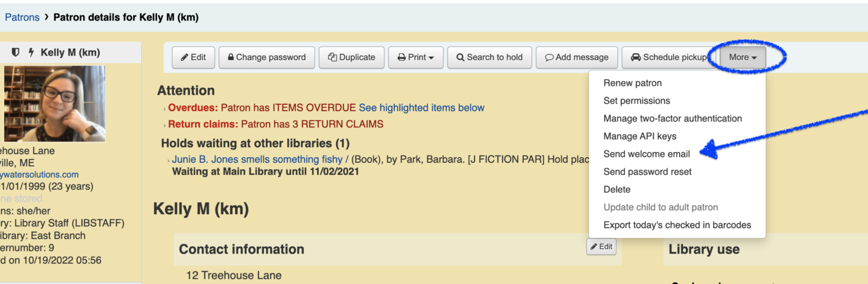The width and height of the screenshot is (868, 284).
Task: Click the speech bubble Add message button
Action: [x=576, y=57]
